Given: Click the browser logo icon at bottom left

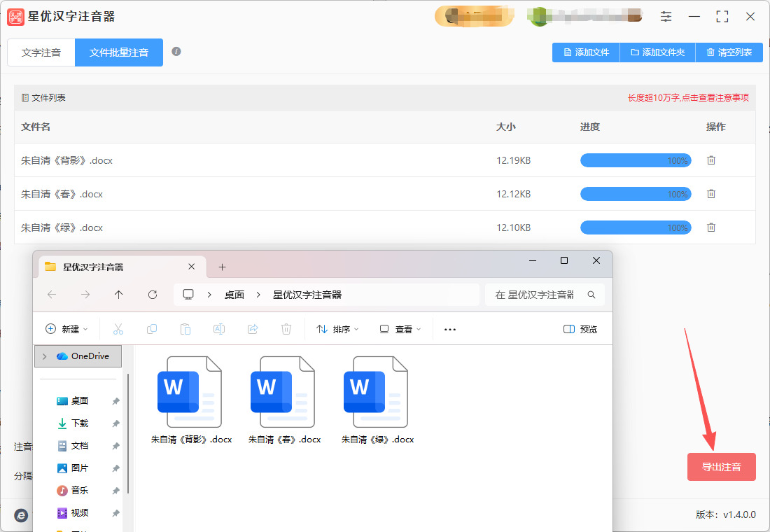Looking at the screenshot, I should (20, 516).
